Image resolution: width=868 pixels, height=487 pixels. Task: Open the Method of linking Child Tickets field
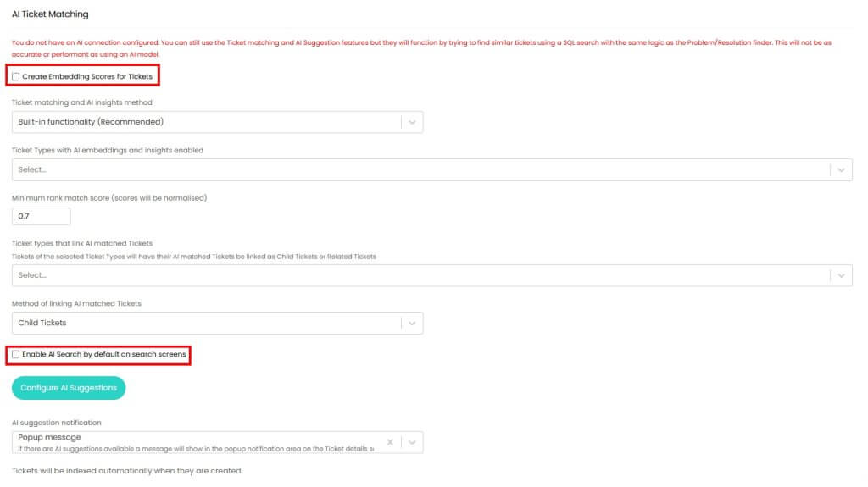203,323
